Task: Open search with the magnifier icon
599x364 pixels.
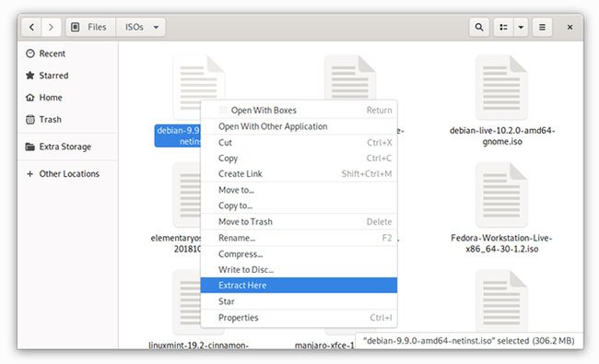Action: [479, 27]
